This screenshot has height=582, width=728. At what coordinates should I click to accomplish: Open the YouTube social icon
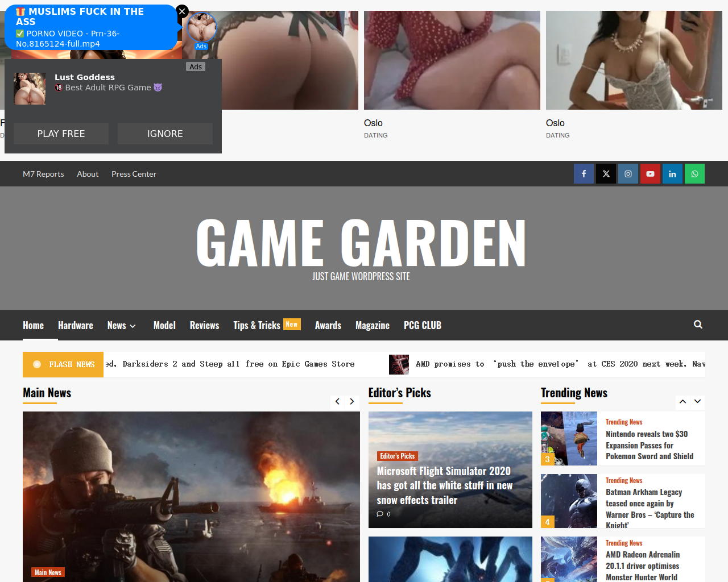pyautogui.click(x=650, y=174)
